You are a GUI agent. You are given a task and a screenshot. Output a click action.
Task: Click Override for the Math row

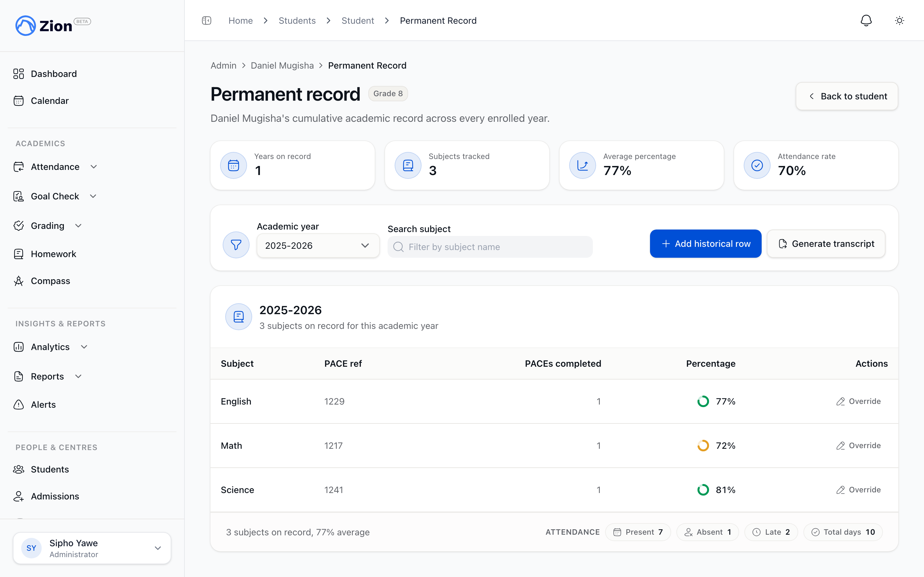pyautogui.click(x=858, y=446)
